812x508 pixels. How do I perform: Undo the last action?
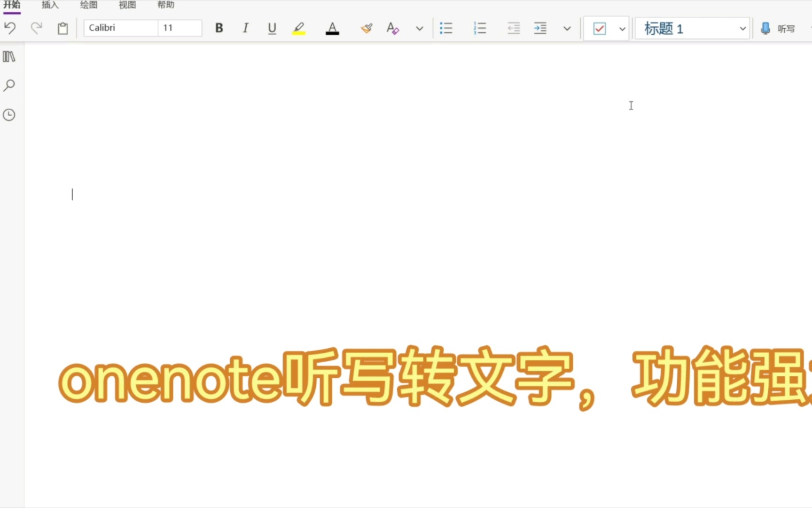(x=10, y=28)
